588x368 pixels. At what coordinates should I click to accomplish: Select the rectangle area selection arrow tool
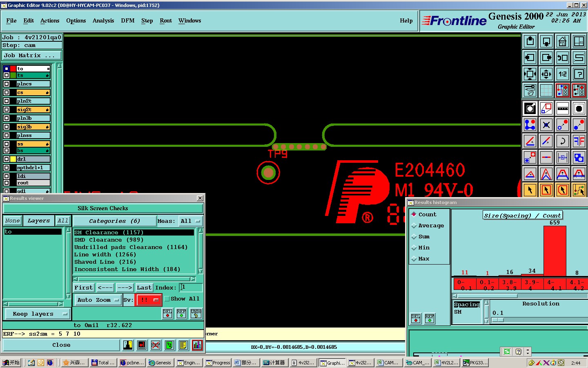pos(546,190)
